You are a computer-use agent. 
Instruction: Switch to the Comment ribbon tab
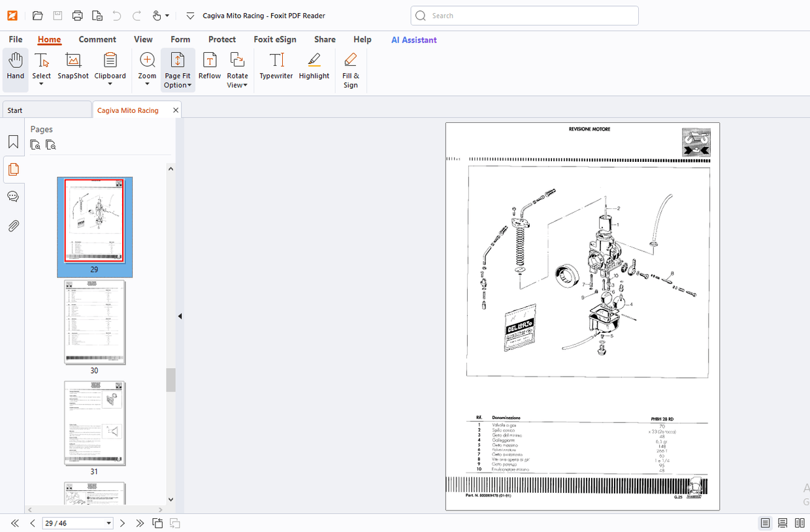[97, 39]
